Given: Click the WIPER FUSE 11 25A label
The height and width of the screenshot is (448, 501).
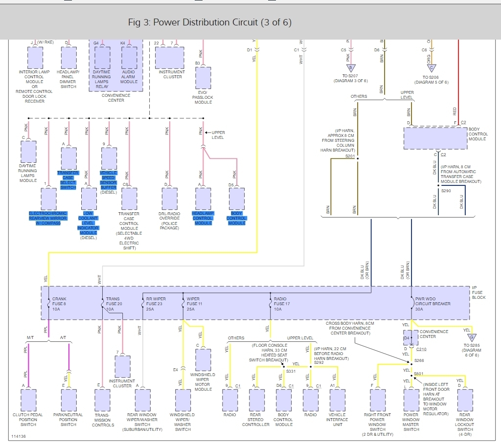Looking at the screenshot, I should [194, 304].
